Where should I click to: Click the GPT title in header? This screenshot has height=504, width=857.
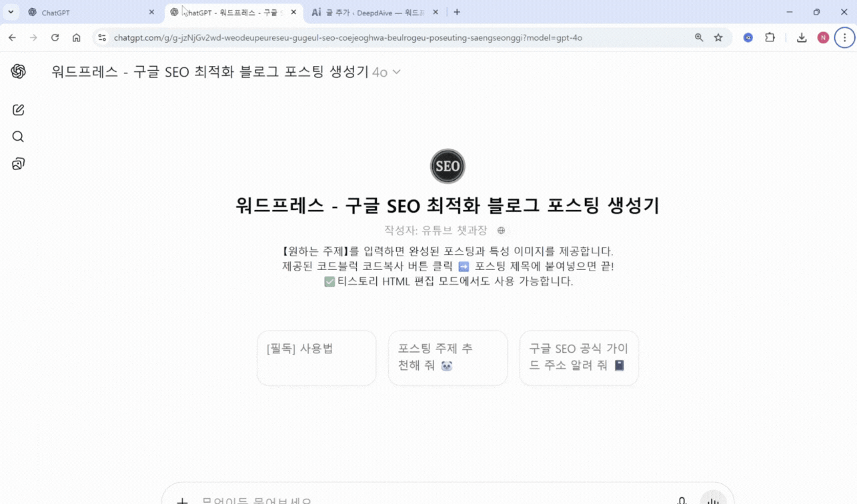210,72
